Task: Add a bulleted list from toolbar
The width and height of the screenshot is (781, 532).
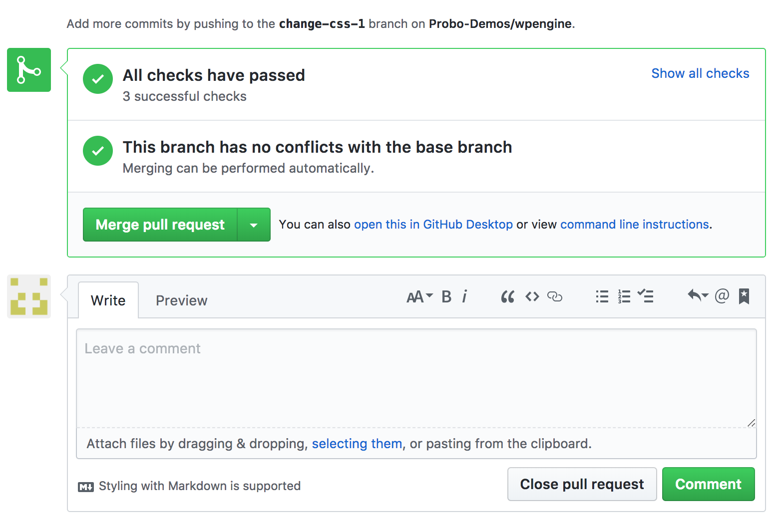Action: coord(602,297)
